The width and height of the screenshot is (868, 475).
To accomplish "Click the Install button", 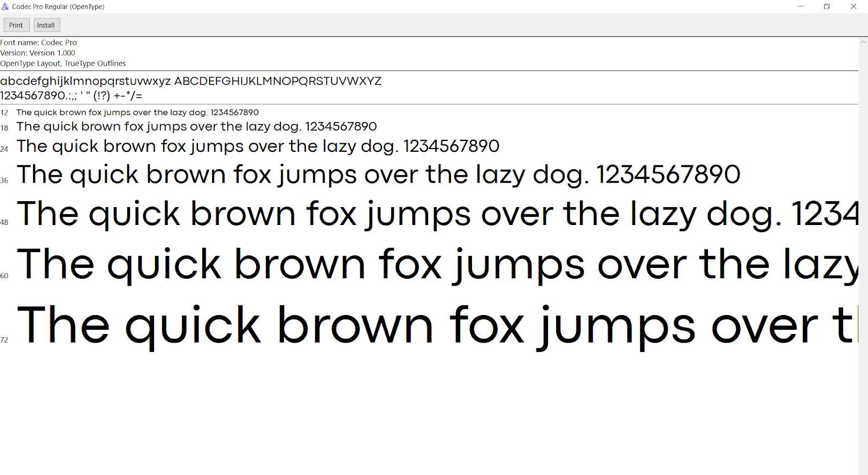I will point(46,25).
